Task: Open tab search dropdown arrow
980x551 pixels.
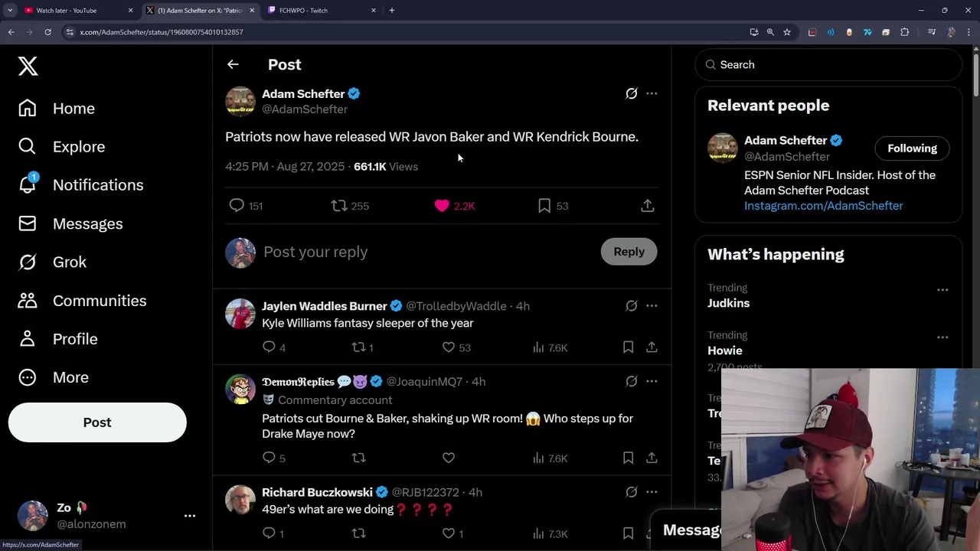Action: point(10,11)
